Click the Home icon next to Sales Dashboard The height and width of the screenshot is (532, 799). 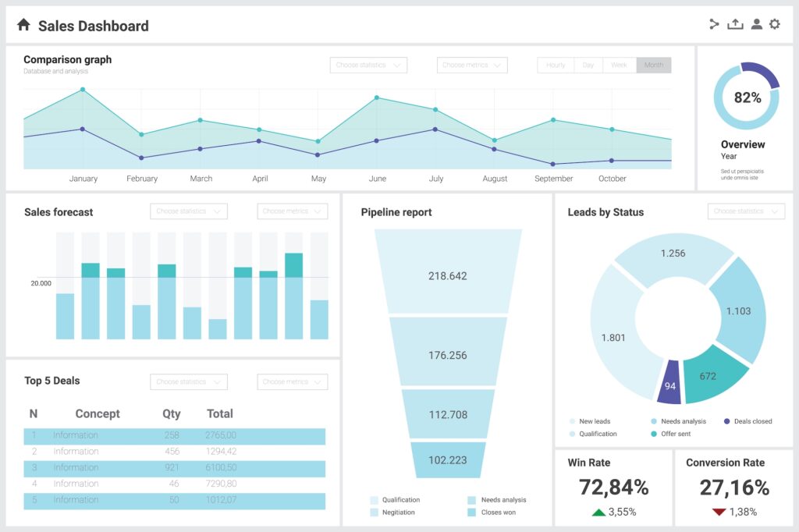(x=23, y=24)
